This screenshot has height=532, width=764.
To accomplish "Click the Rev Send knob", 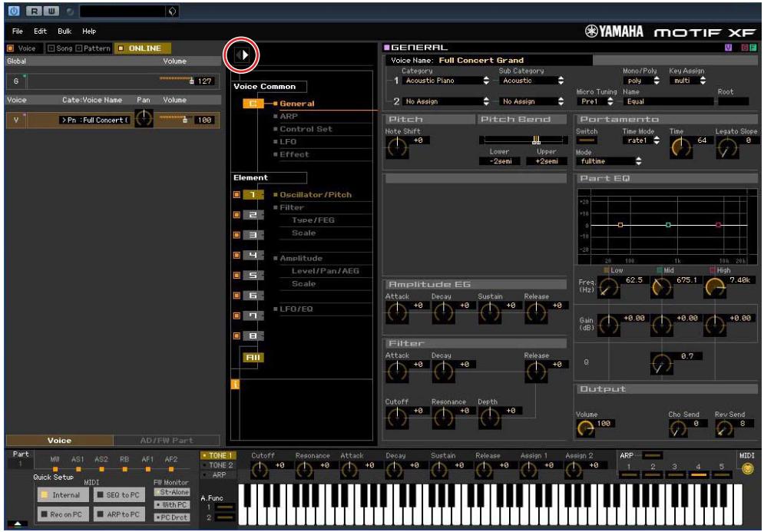I will tap(724, 428).
